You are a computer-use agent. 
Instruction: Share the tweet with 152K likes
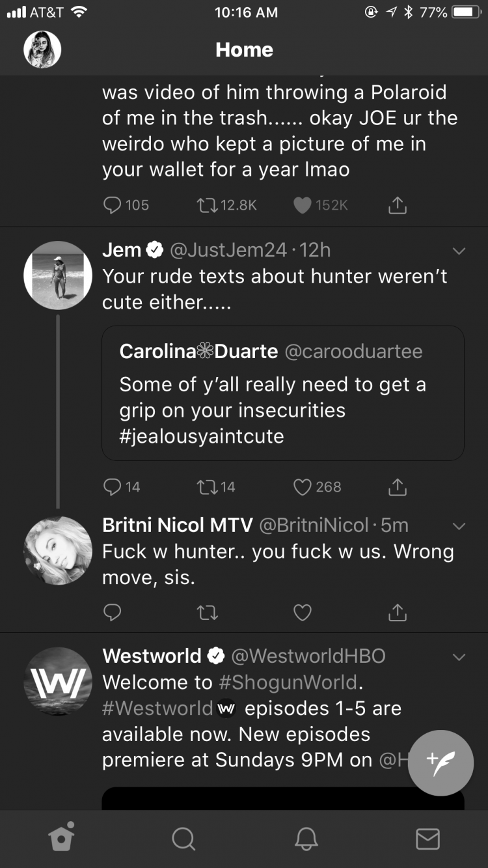click(398, 205)
